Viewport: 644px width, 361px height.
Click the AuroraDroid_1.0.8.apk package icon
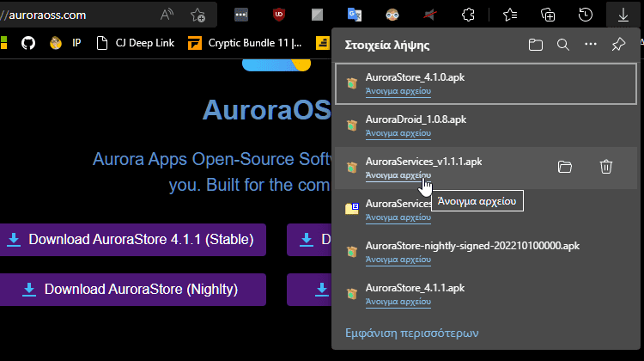coord(351,125)
